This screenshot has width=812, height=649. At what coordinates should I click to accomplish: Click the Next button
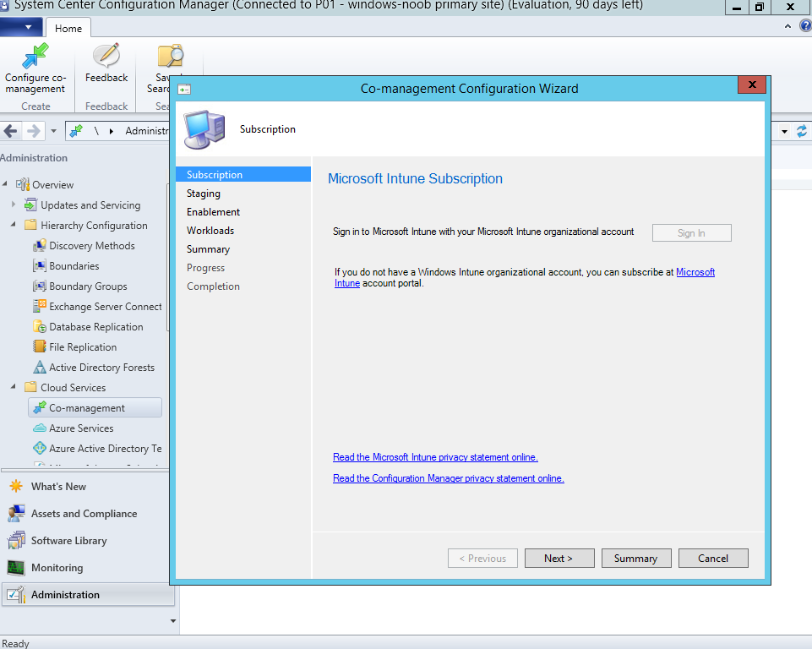559,559
